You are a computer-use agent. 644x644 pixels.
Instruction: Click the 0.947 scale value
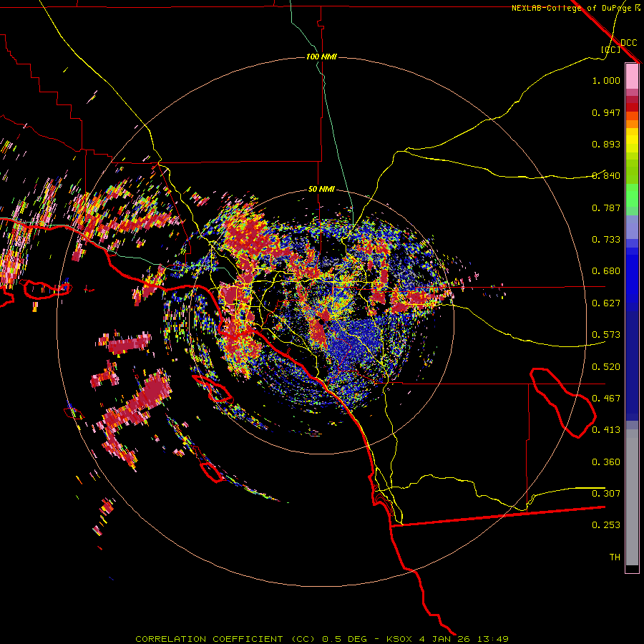click(606, 112)
